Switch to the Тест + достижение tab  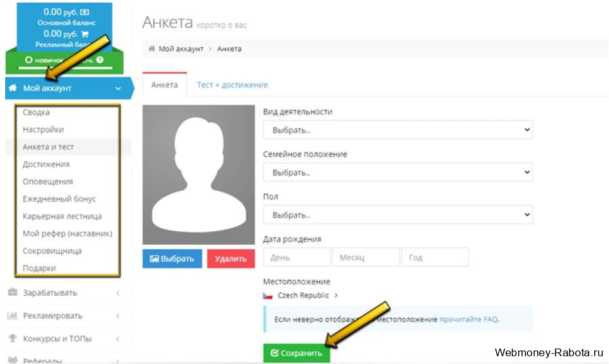tap(232, 85)
